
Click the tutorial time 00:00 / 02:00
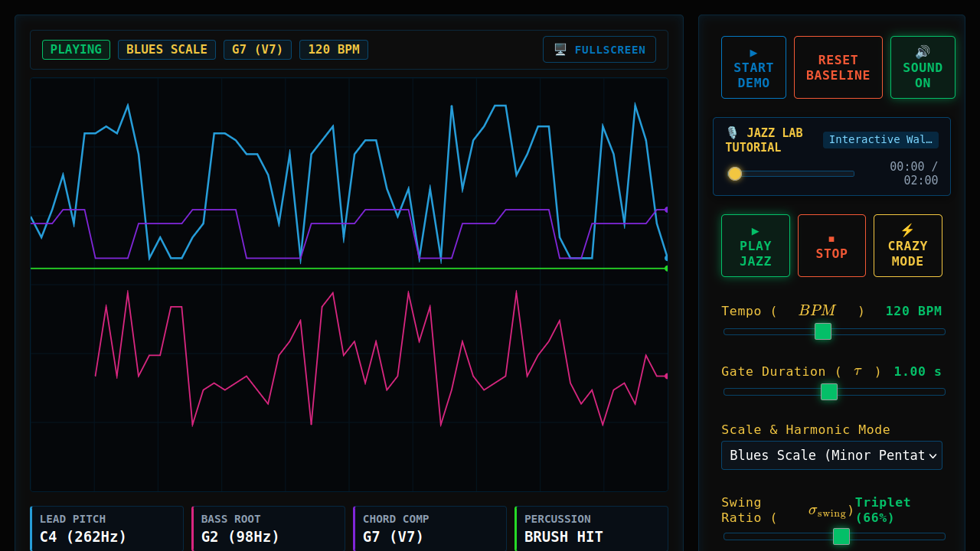pos(913,173)
